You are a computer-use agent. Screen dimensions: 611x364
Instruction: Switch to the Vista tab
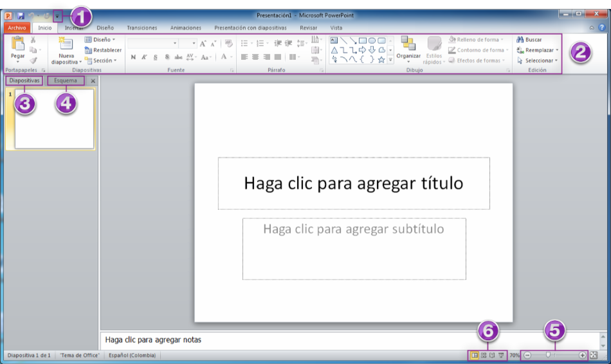(x=336, y=28)
